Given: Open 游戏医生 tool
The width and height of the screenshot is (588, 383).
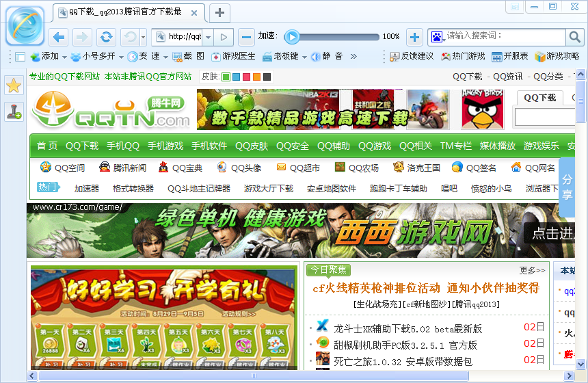Looking at the screenshot, I should 233,56.
